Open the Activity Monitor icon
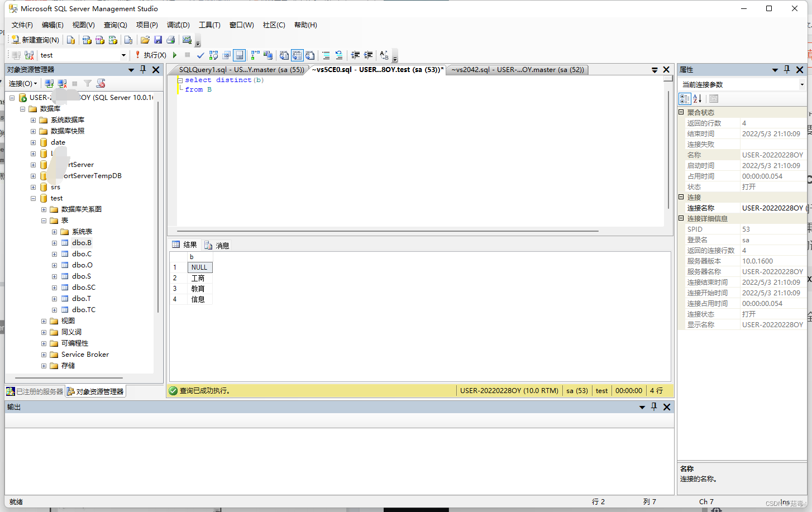Image resolution: width=812 pixels, height=512 pixels. (187, 40)
